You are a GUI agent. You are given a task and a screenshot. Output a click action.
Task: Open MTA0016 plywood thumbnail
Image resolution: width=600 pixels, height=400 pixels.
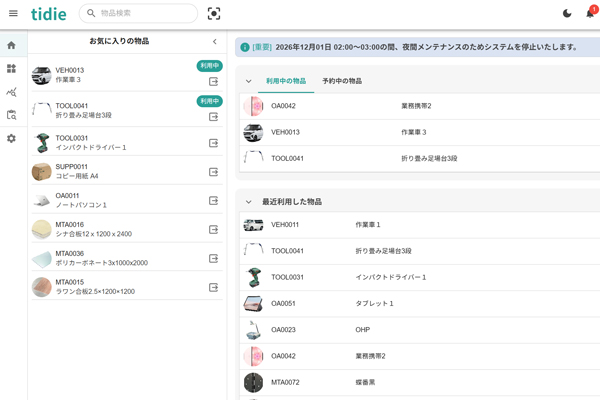(41, 229)
